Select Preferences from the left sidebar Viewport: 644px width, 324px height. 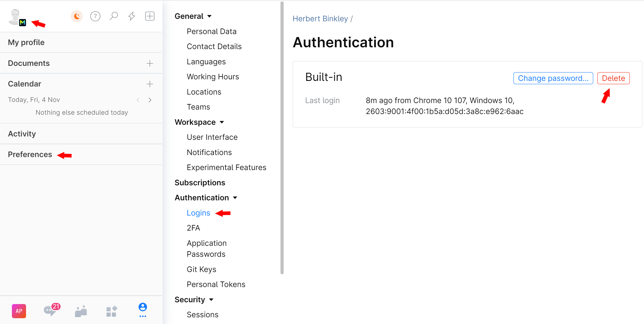tap(29, 155)
